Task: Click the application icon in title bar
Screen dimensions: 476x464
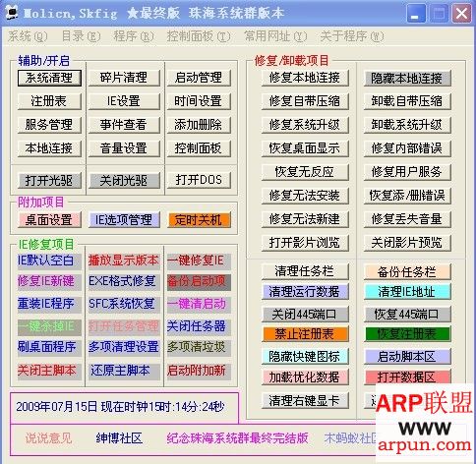Action: (x=12, y=13)
